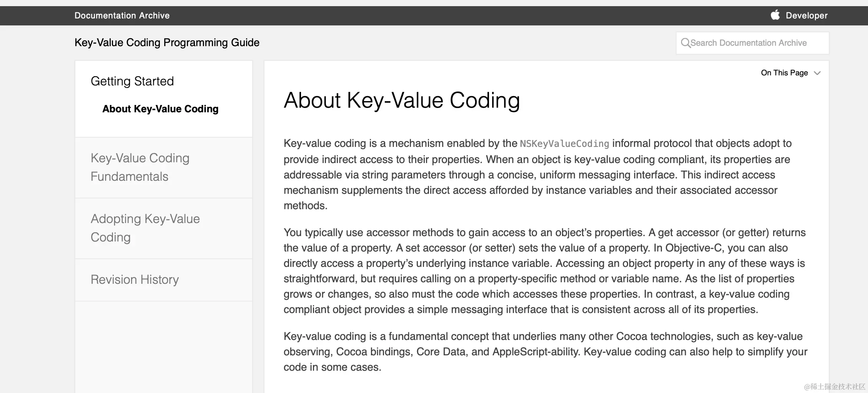Expand the On This Page chevron

point(817,73)
